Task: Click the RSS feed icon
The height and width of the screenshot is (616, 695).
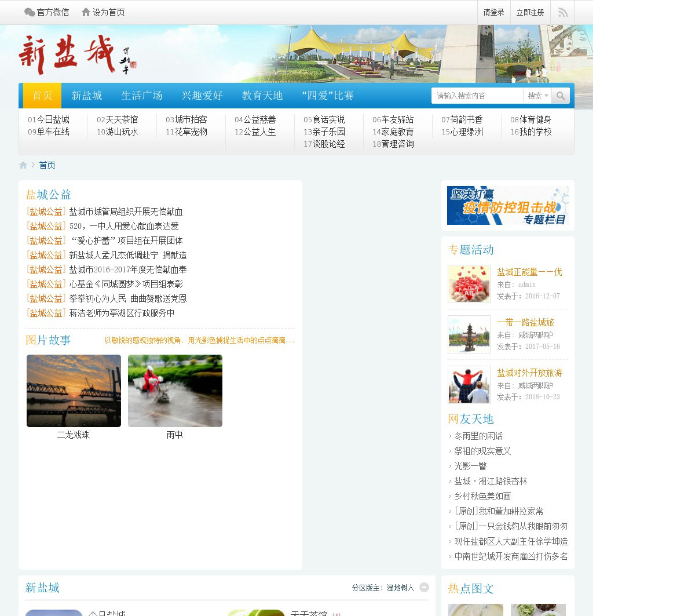Action: [x=562, y=13]
